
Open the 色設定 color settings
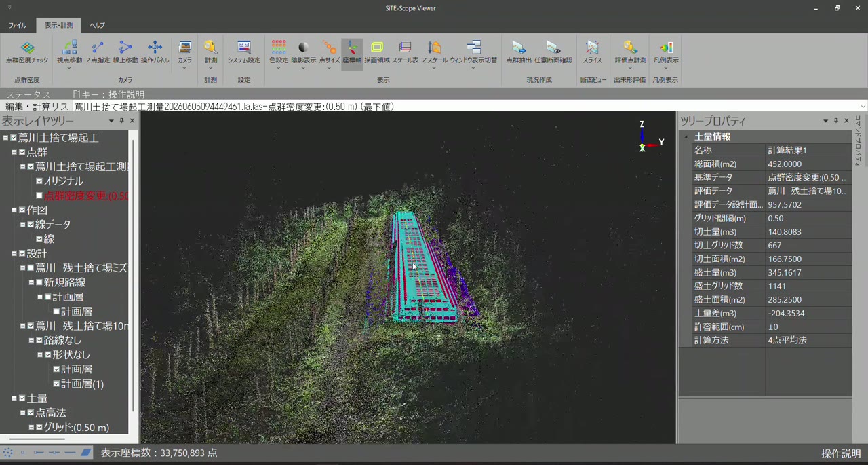(279, 52)
